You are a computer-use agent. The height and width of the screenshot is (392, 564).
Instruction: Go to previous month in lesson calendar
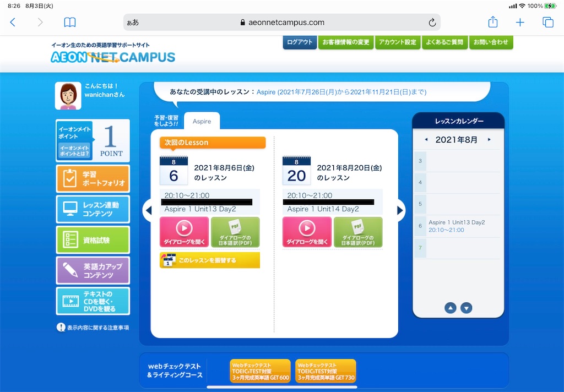point(426,139)
